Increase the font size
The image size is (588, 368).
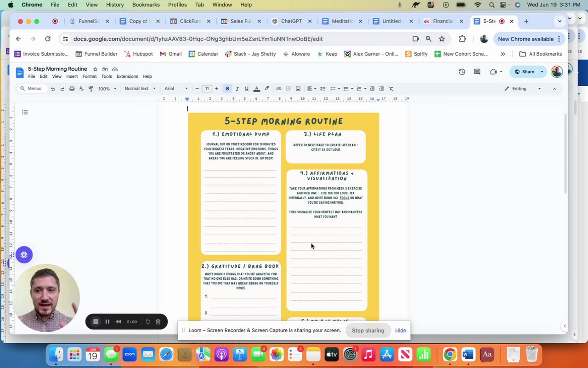[216, 89]
